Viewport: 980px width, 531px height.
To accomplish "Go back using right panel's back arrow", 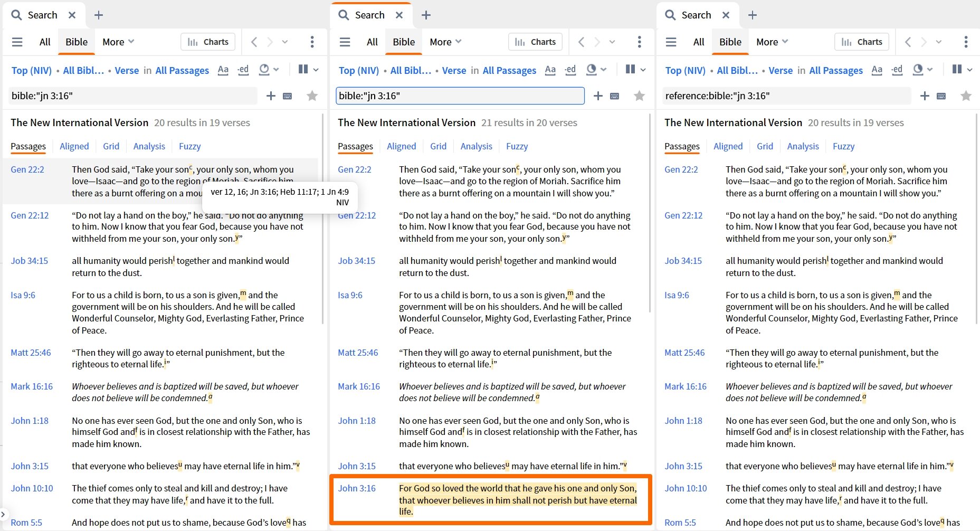I will 908,42.
